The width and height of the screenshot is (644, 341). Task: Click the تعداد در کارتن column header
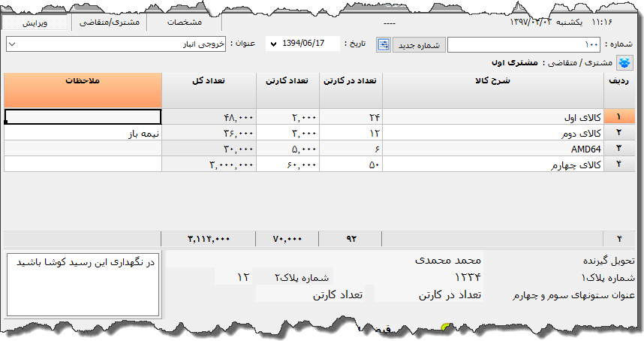(351, 90)
